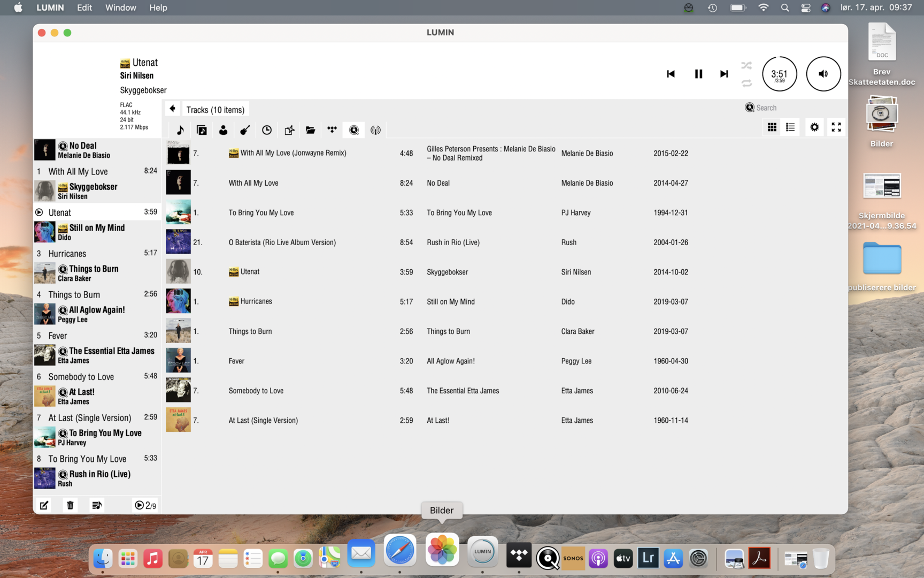924x578 pixels.
Task: Skip to the next track
Action: point(723,74)
